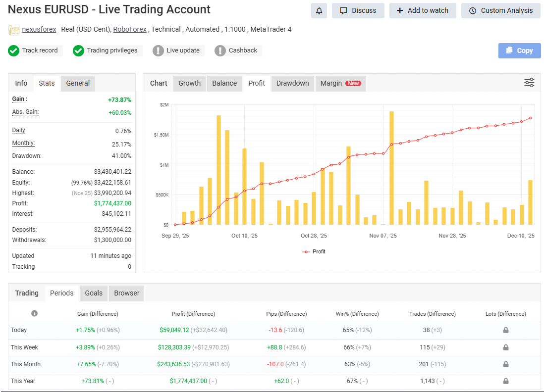Click the nexusforex avatar logo
The image size is (544, 392).
[x=14, y=30]
